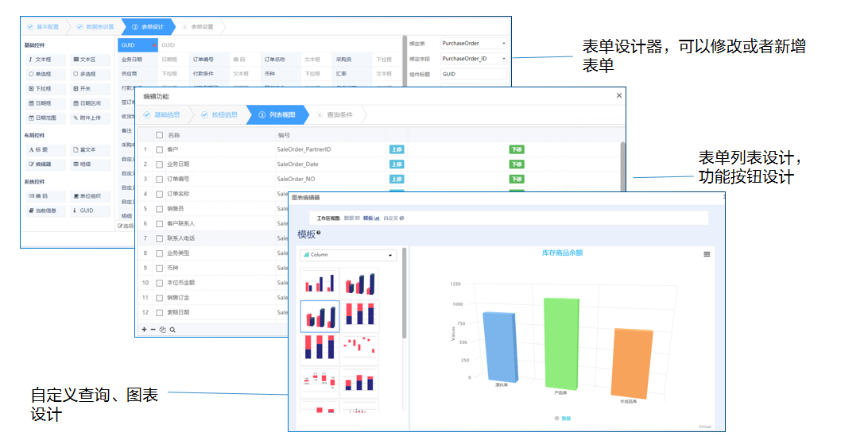Check the 订单名称 row checkbox

pos(160,194)
